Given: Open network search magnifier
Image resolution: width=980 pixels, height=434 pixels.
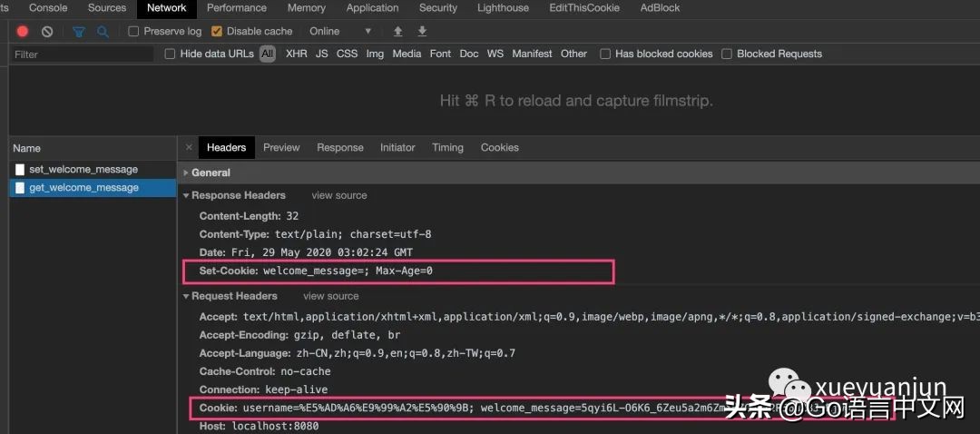Looking at the screenshot, I should [103, 31].
